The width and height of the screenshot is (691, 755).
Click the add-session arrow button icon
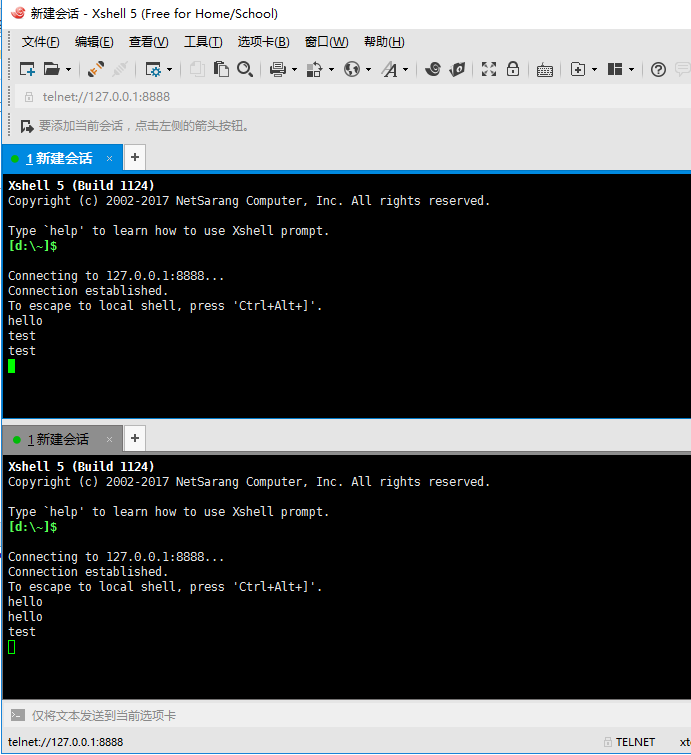point(27,126)
